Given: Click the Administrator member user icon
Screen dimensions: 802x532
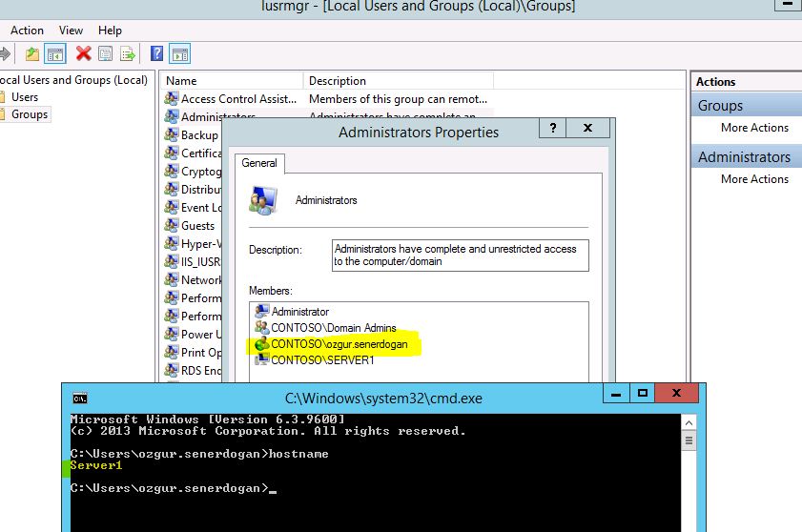Looking at the screenshot, I should pos(262,311).
